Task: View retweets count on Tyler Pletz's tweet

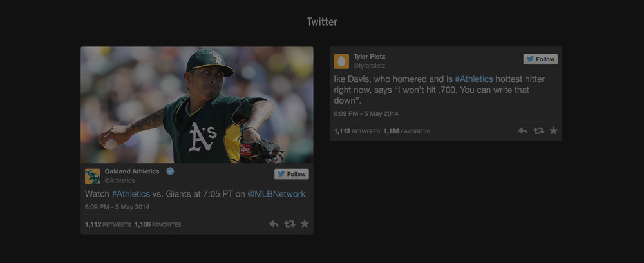Action: coord(357,131)
